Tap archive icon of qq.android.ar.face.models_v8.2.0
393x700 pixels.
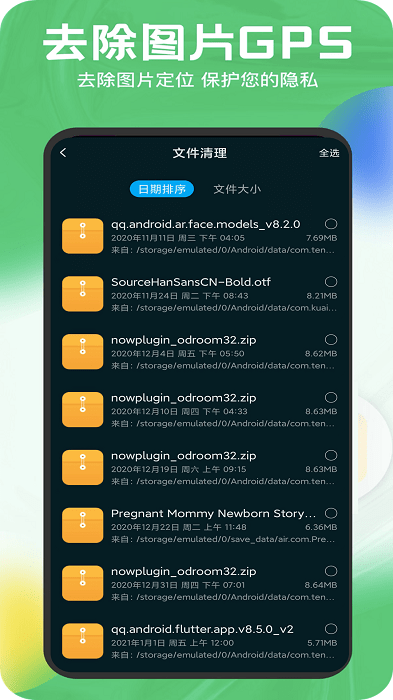pos(83,236)
